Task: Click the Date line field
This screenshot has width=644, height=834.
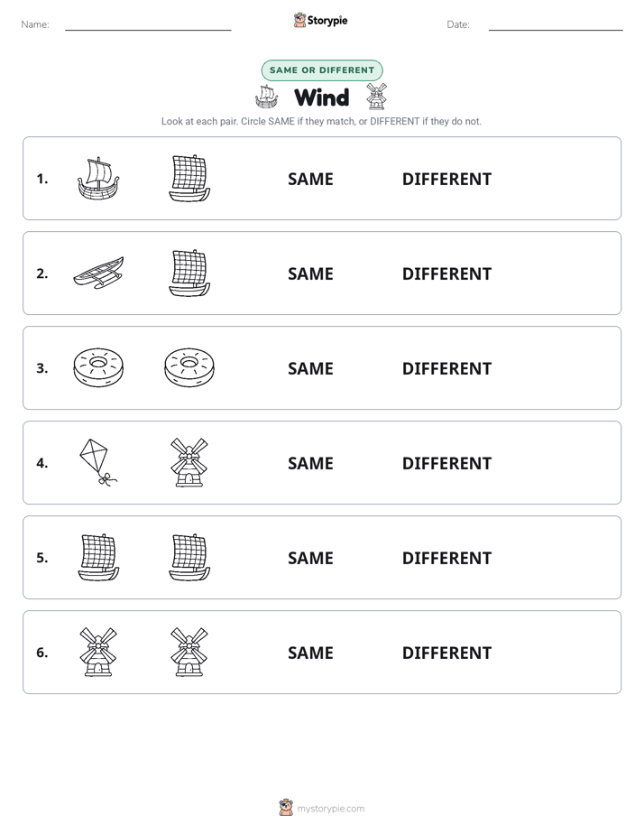Action: point(556,25)
